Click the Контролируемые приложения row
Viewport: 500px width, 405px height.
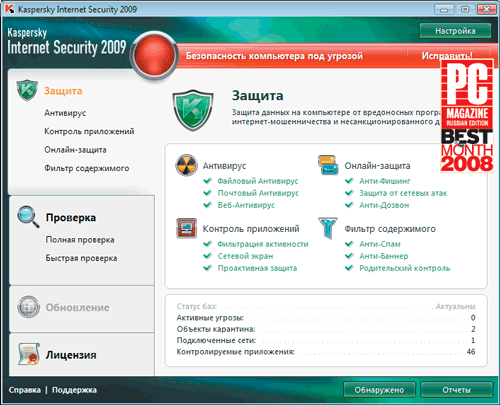click(326, 351)
